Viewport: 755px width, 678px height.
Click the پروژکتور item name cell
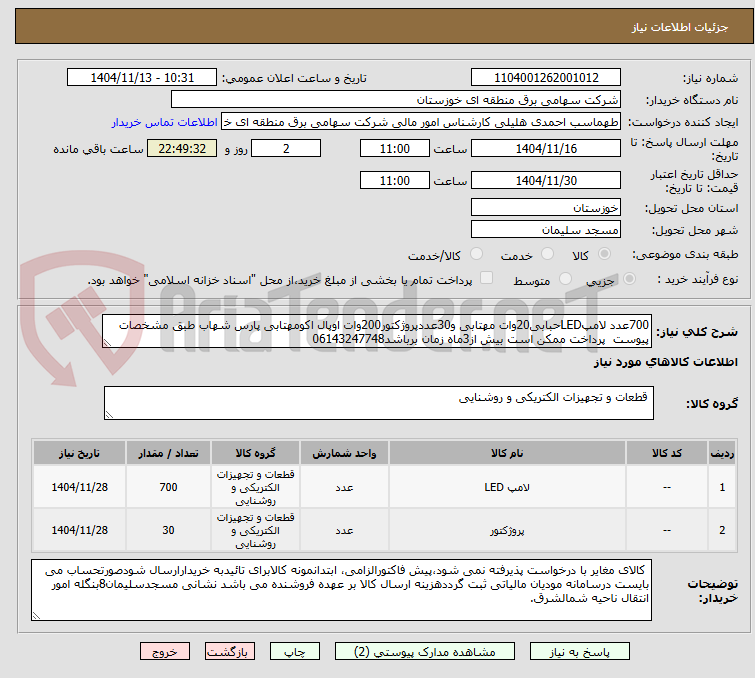(x=507, y=530)
